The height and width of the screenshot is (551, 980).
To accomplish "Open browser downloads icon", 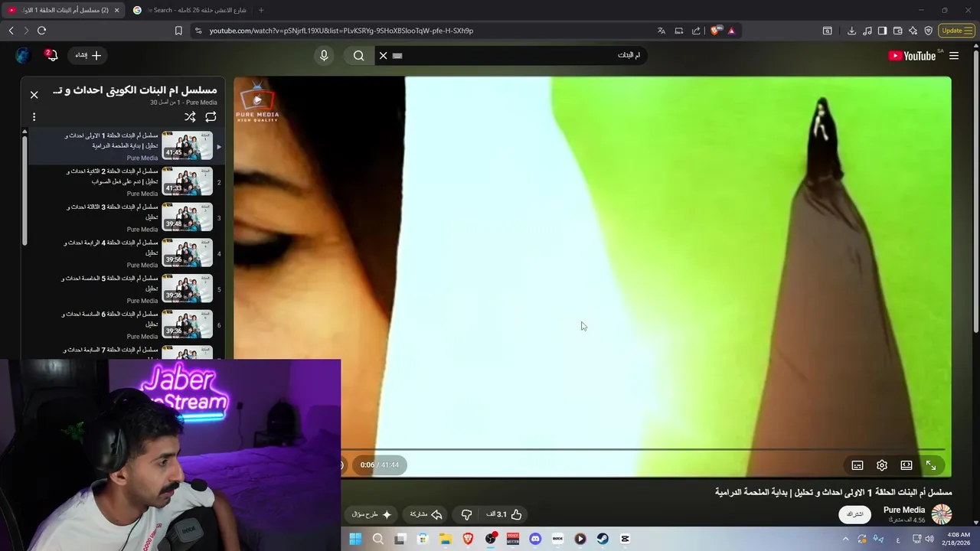I will [851, 31].
